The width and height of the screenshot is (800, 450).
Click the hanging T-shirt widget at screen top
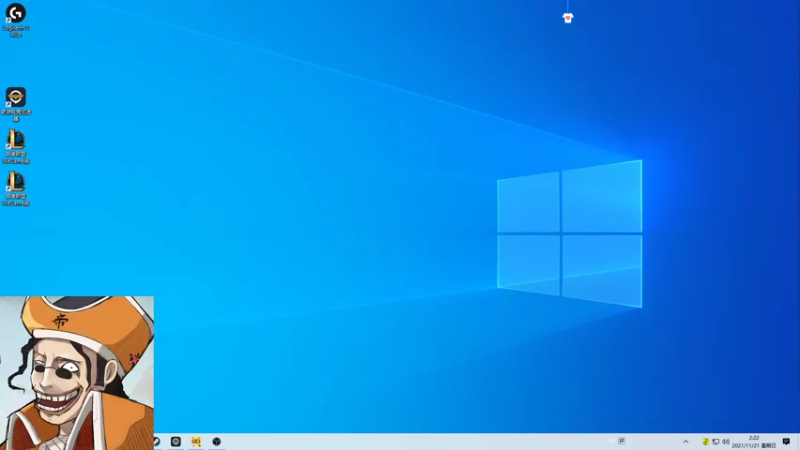pyautogui.click(x=567, y=18)
